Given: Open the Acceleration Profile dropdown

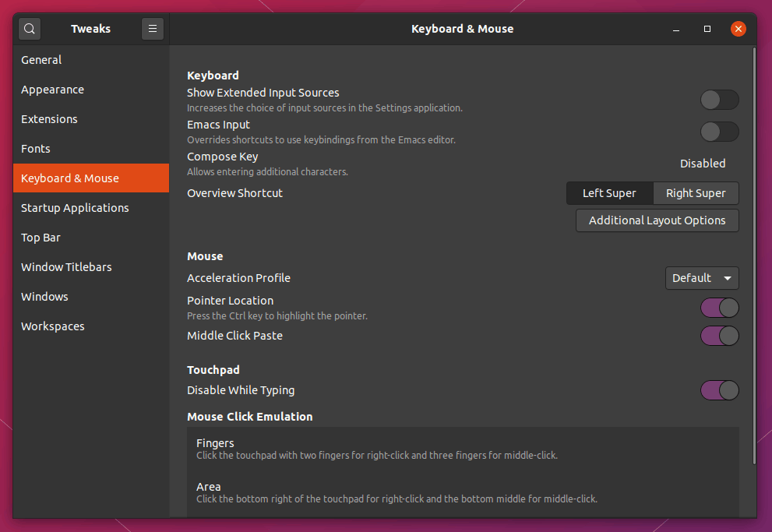Looking at the screenshot, I should pyautogui.click(x=701, y=278).
